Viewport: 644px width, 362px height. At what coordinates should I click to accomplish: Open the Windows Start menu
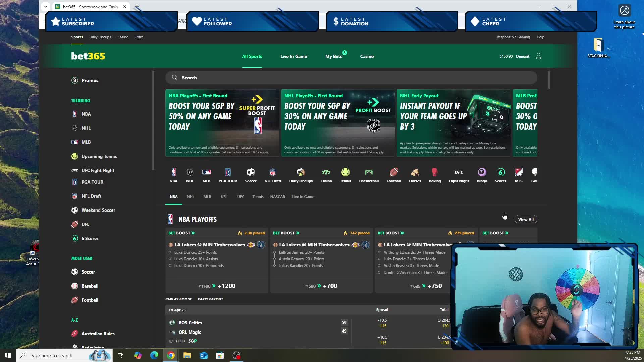coord(8,355)
